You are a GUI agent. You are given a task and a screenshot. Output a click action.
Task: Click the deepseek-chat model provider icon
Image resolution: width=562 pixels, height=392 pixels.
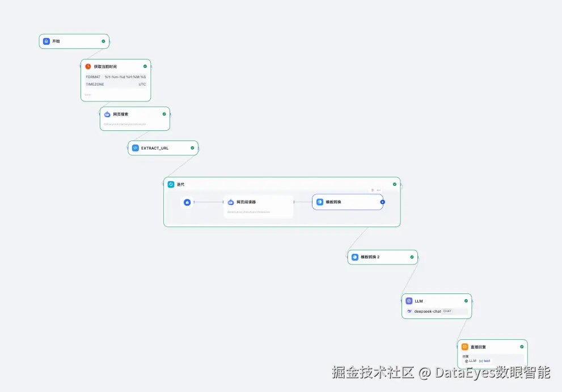pos(409,311)
